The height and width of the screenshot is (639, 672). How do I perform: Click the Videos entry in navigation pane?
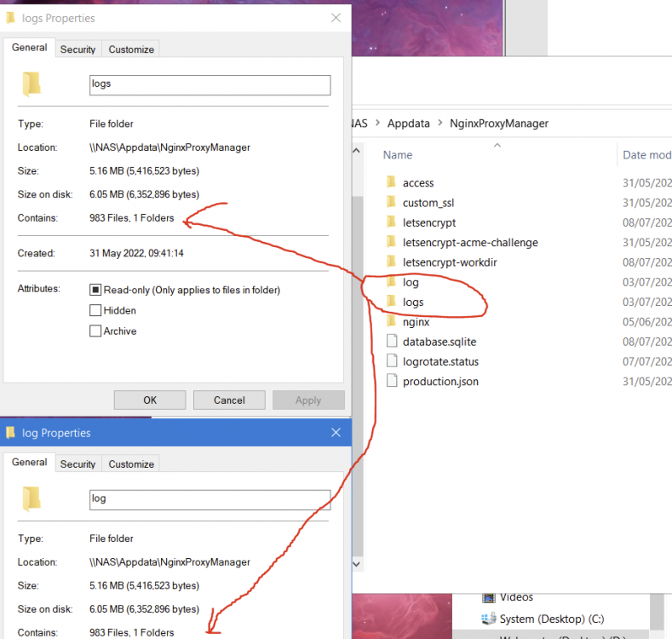[516, 597]
